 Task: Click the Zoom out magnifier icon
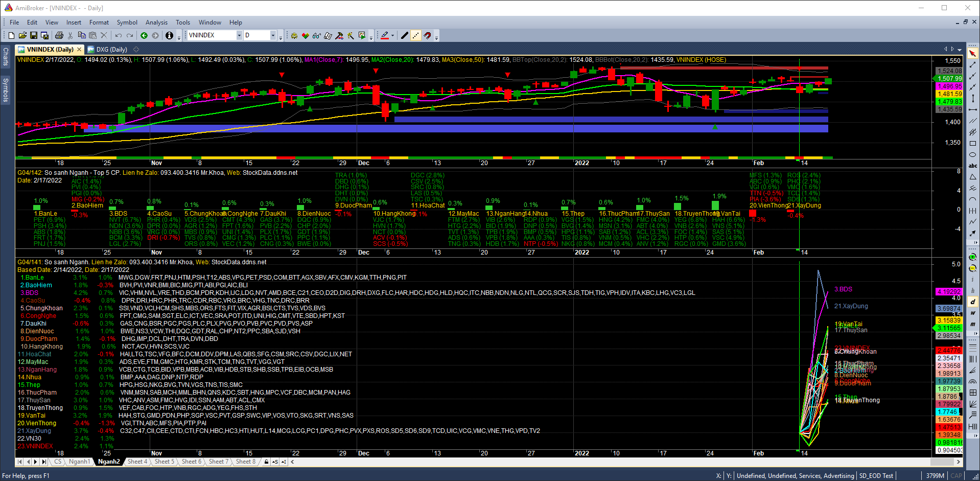tap(973, 268)
